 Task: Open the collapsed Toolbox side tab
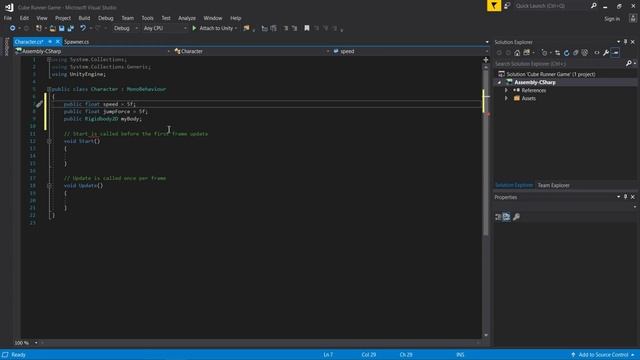[6, 47]
